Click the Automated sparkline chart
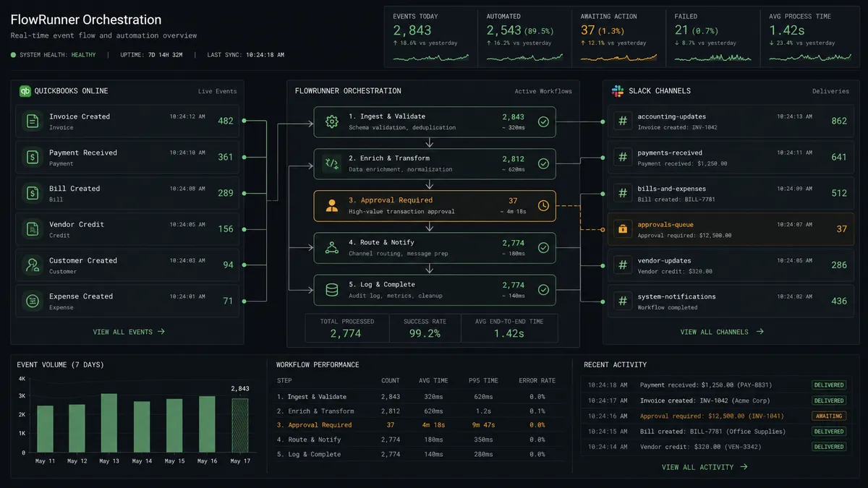868x488 pixels. [524, 57]
